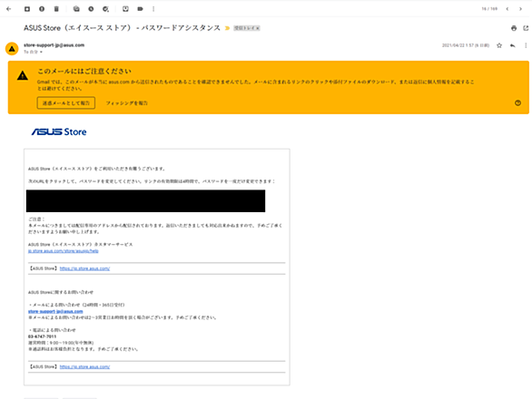Image resolution: width=532 pixels, height=399 pixels.
Task: Add the email to tasks with the checkmark icon
Action: point(106,9)
